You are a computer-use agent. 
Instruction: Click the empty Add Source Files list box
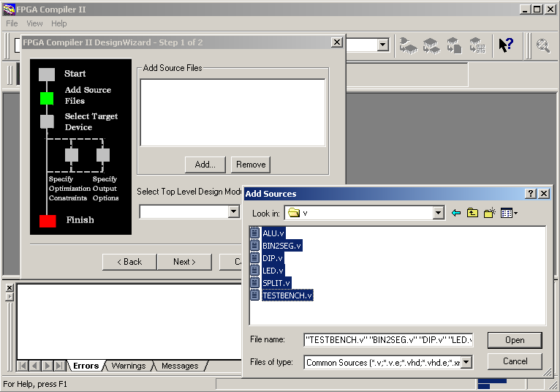(233, 113)
